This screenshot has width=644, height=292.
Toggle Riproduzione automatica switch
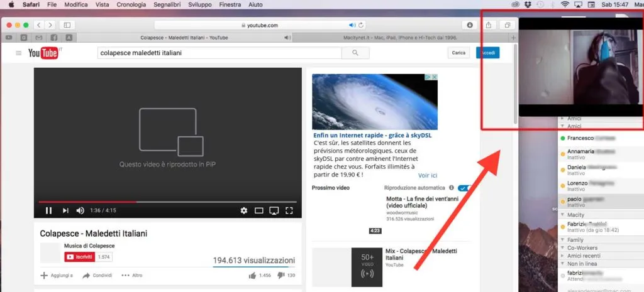[464, 188]
